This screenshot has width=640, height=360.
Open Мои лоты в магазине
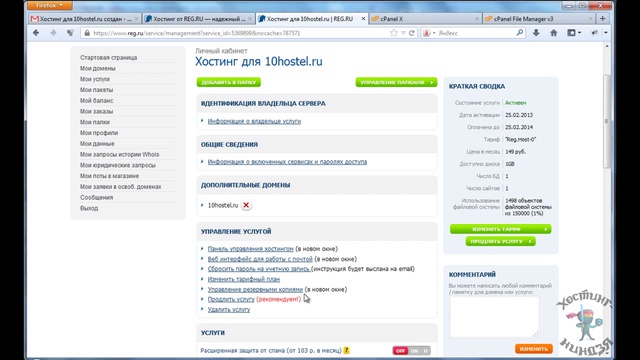click(x=109, y=176)
